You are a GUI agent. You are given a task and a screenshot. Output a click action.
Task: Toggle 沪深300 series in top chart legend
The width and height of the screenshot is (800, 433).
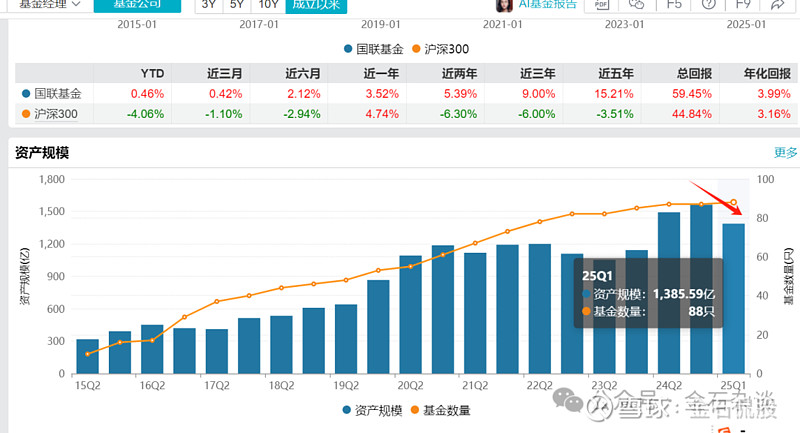(x=440, y=49)
